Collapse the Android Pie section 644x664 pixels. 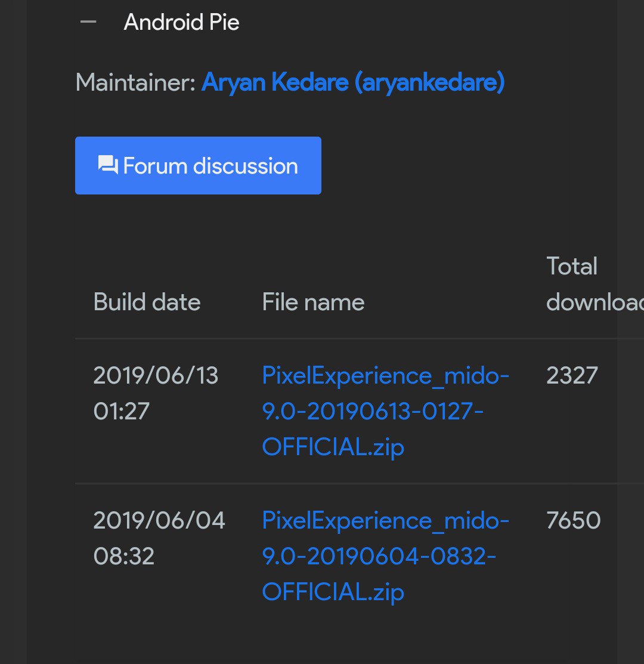pos(88,22)
